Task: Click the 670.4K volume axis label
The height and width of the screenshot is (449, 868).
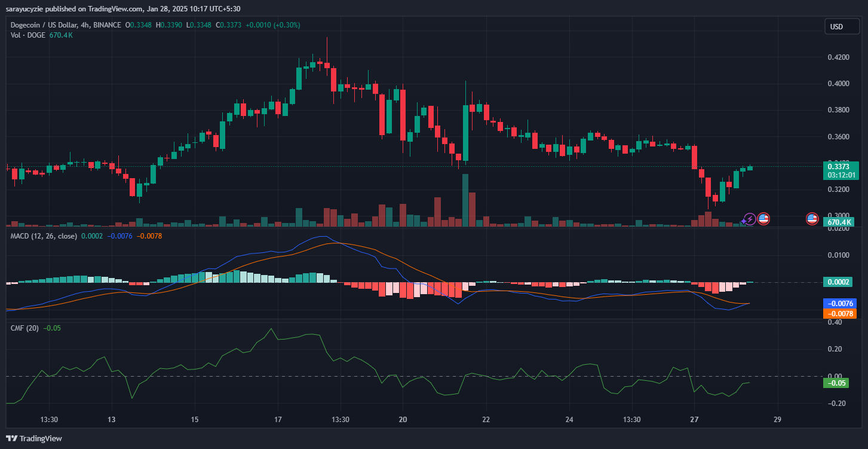Action: click(839, 222)
